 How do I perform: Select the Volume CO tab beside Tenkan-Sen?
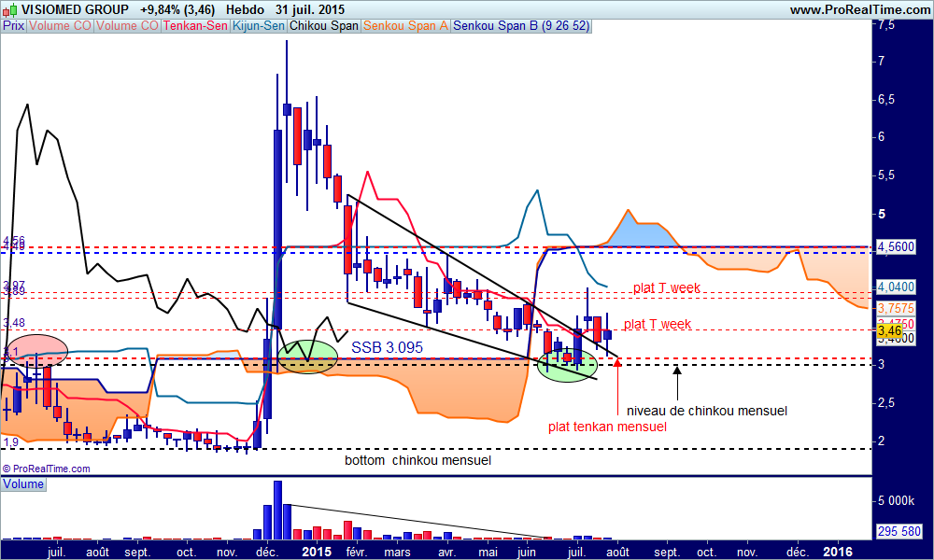(127, 25)
